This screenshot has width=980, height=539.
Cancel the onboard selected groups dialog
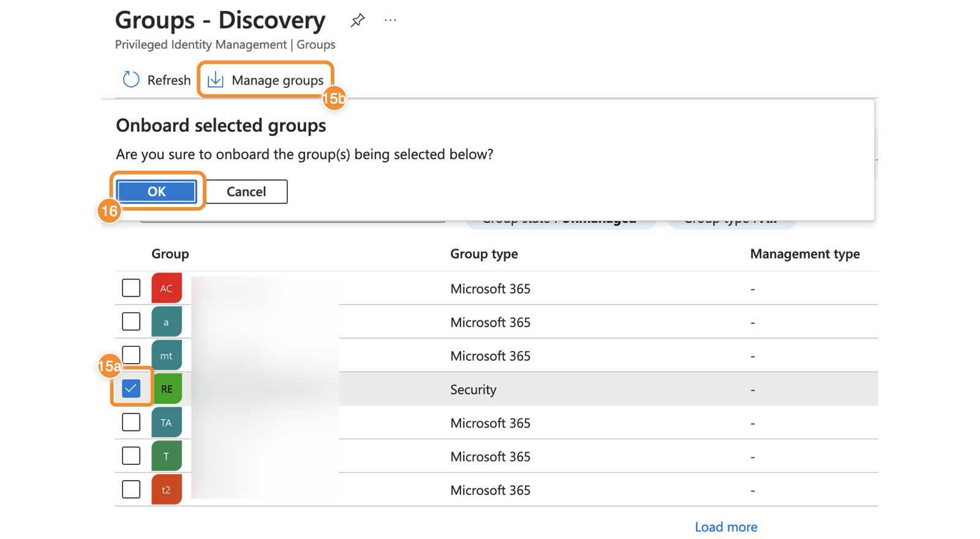246,192
